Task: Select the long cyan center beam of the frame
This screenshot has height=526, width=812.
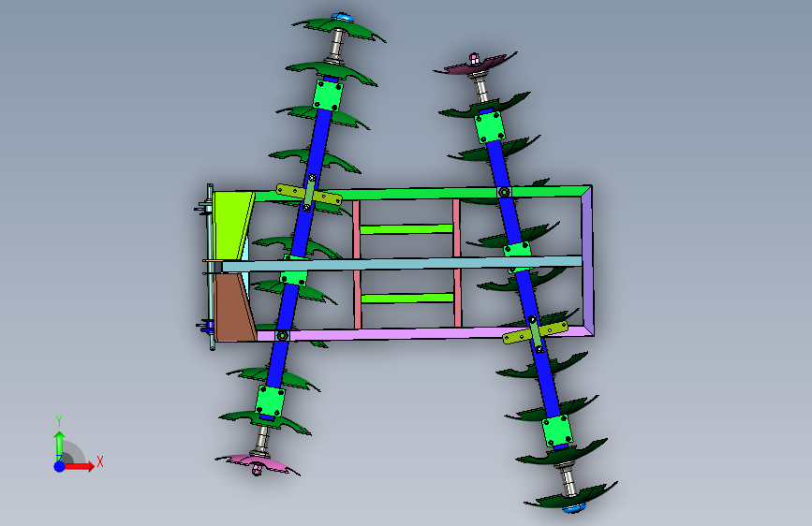Action: pyautogui.click(x=402, y=264)
